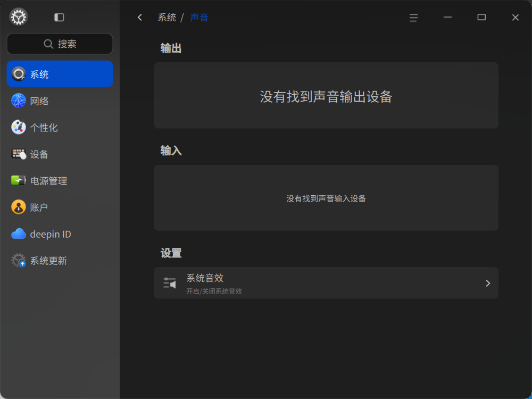Toggle the sidebar collapse icon

coord(59,18)
